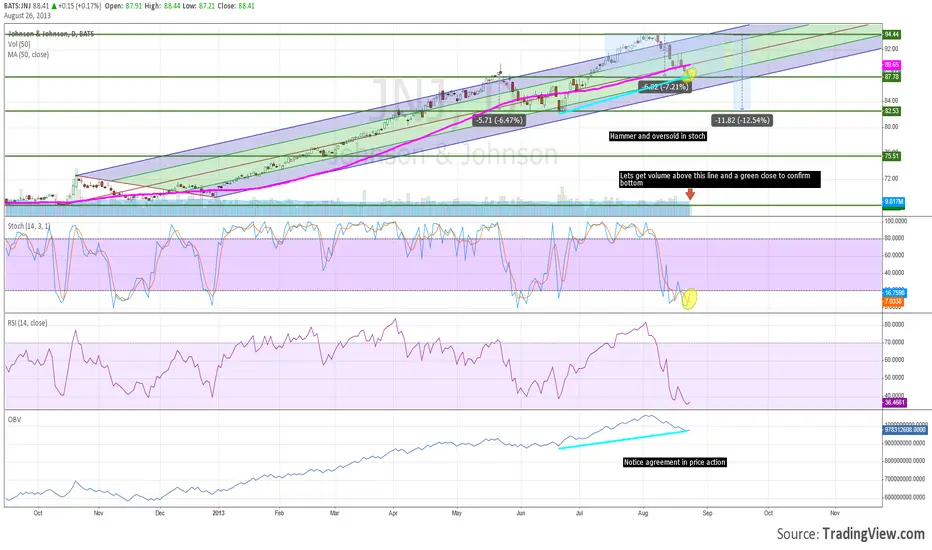Open the RSI (14, close) indicator legend
Screen dimensions: 932x550
tap(27, 323)
